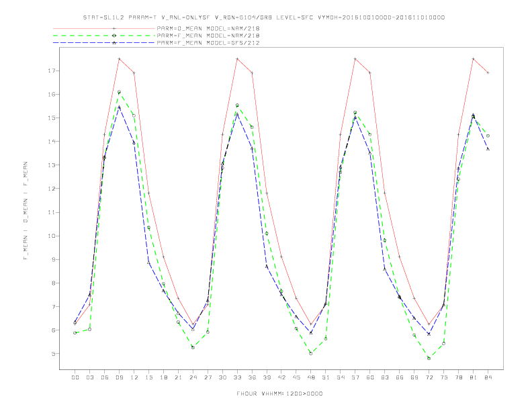532x411 pixels.
Task: Click y-axis tick label 10
Action: pyautogui.click(x=52, y=236)
